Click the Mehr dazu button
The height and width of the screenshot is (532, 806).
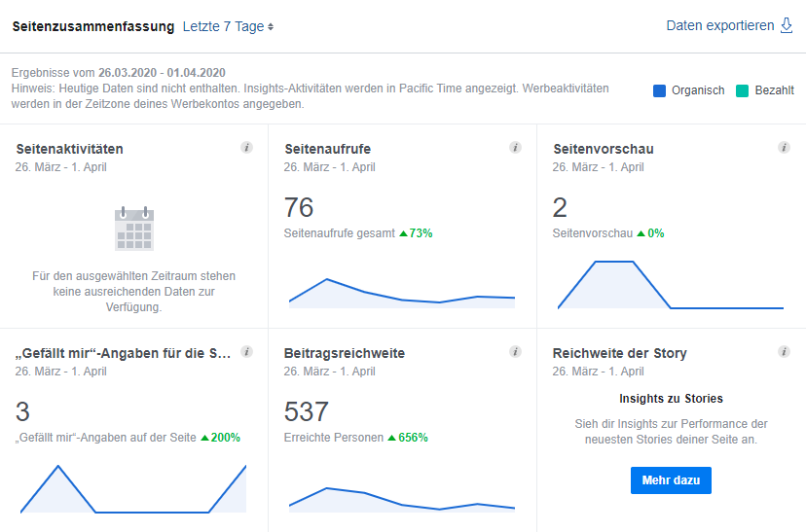pos(671,480)
